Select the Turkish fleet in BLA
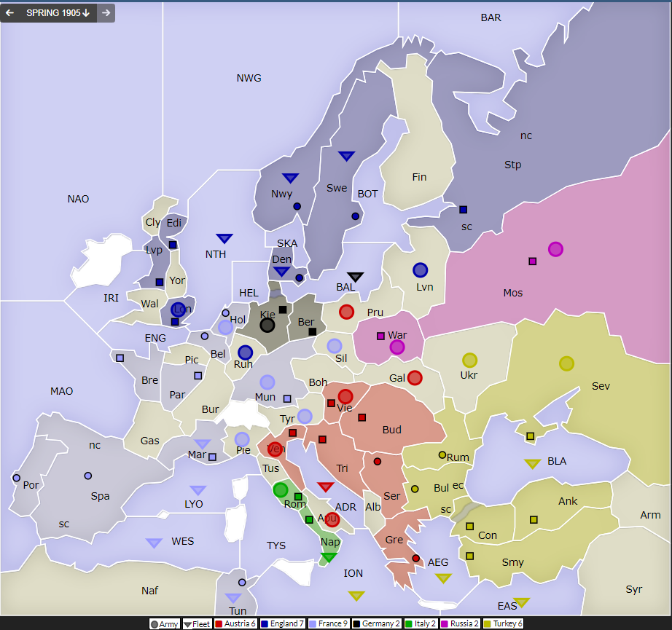Screen dimensions: 672x630 click(532, 464)
